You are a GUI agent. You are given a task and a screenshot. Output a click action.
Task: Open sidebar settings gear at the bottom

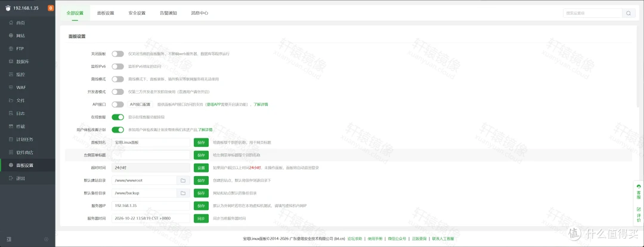[47, 239]
